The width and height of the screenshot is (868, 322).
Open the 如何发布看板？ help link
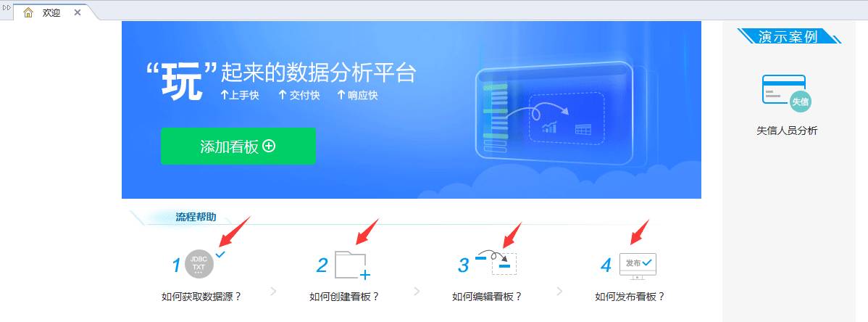[630, 297]
